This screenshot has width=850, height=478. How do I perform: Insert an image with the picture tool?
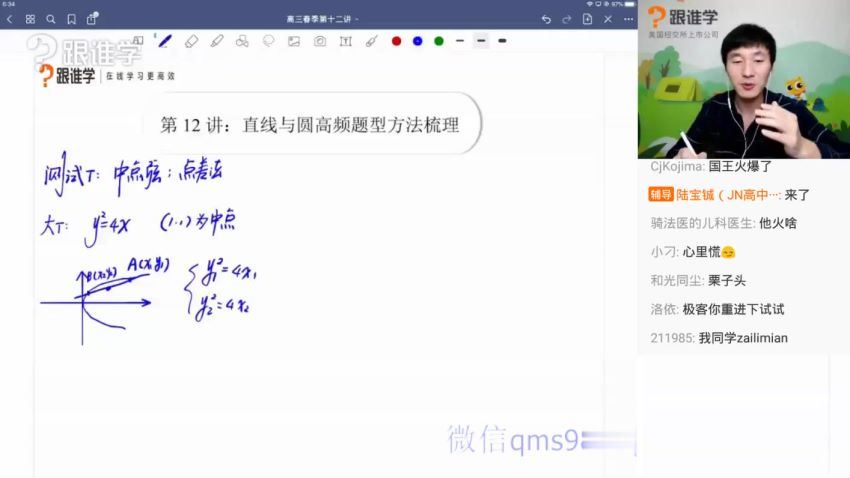pos(294,41)
